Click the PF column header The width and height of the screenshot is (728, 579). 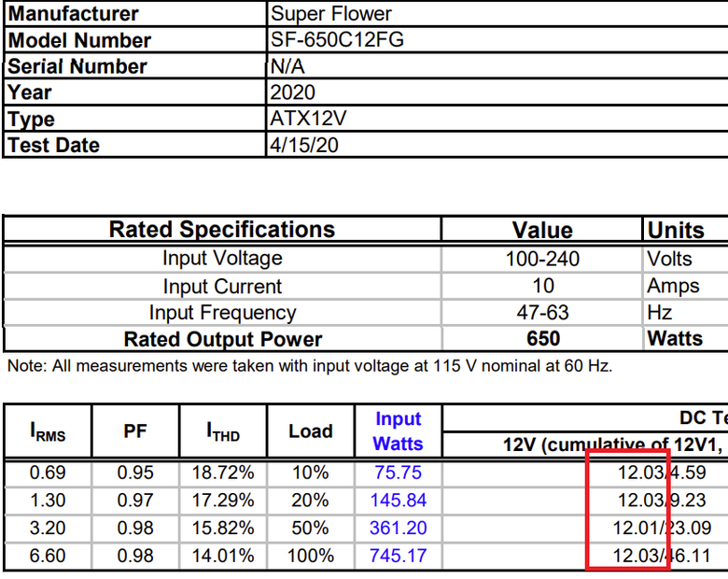click(x=135, y=431)
